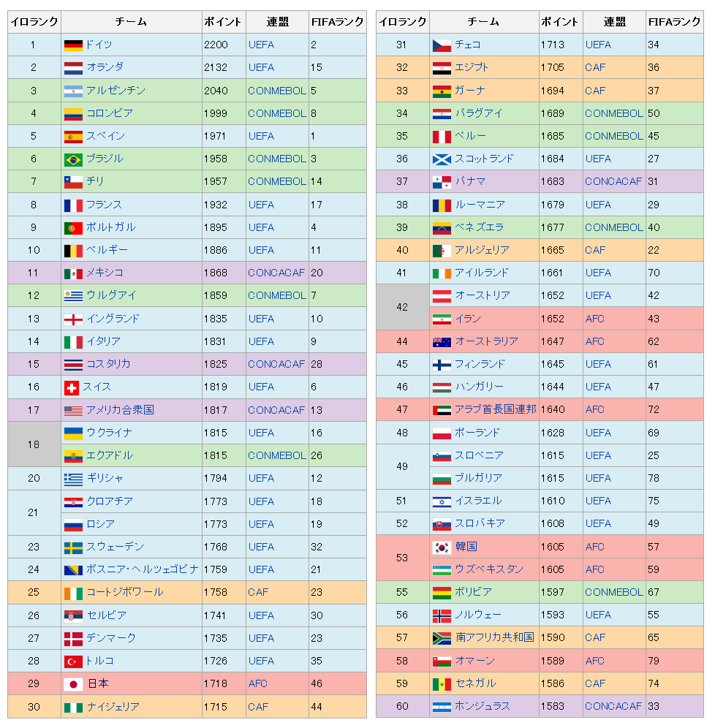Viewport: 715px width, 728px height.
Task: Click the Switzerland flag beside スイス
Action: 72,387
